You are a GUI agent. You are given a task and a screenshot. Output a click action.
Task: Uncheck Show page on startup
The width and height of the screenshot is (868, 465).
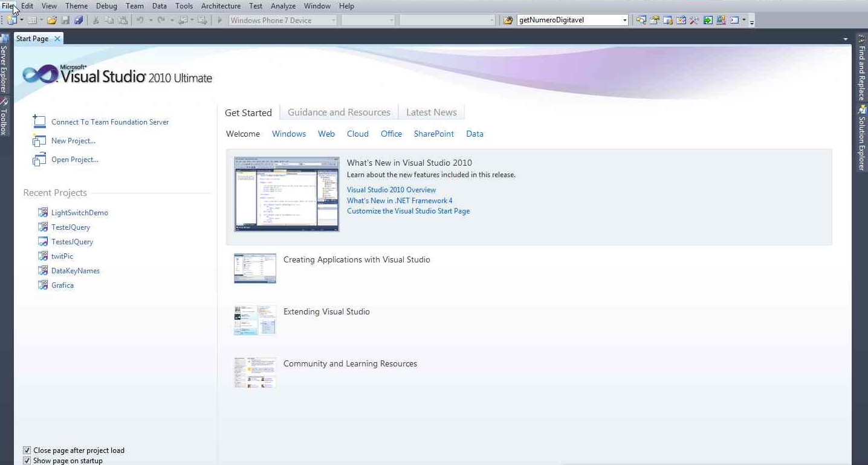coord(27,461)
